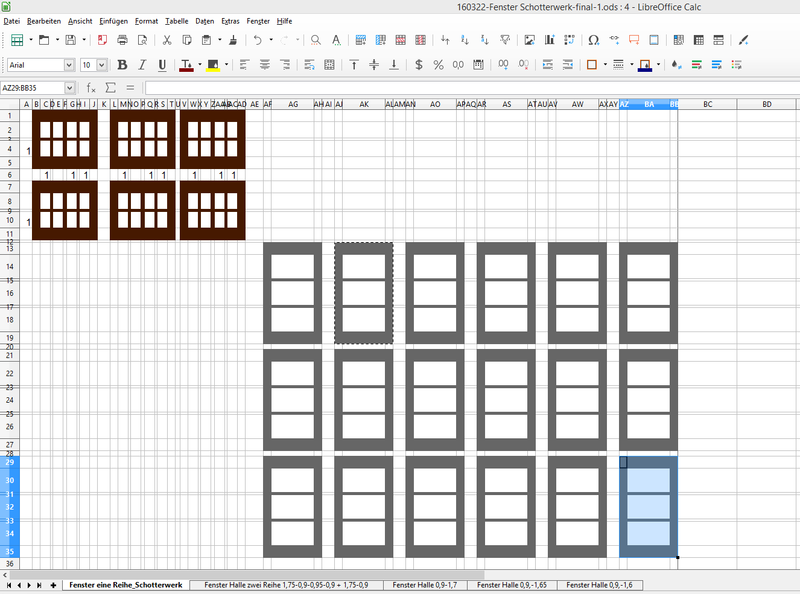800x594 pixels.
Task: Open Find & Replace with the magnifier icon
Action: point(315,41)
